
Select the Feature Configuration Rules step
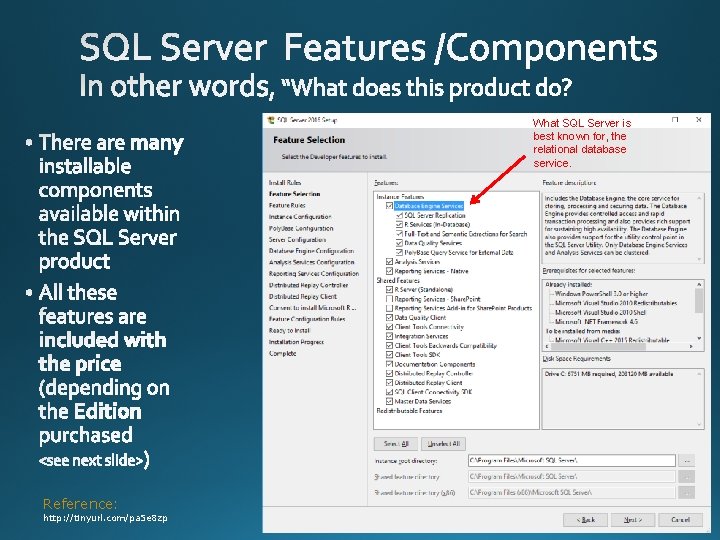(307, 319)
